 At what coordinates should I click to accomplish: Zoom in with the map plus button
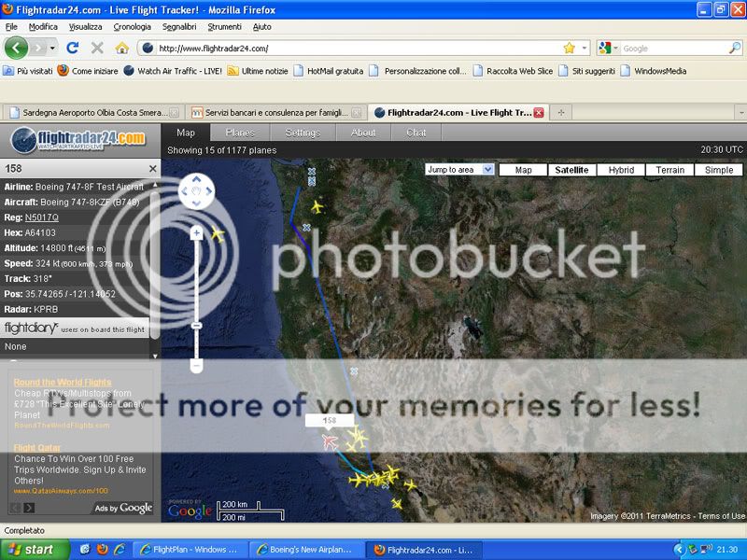196,233
